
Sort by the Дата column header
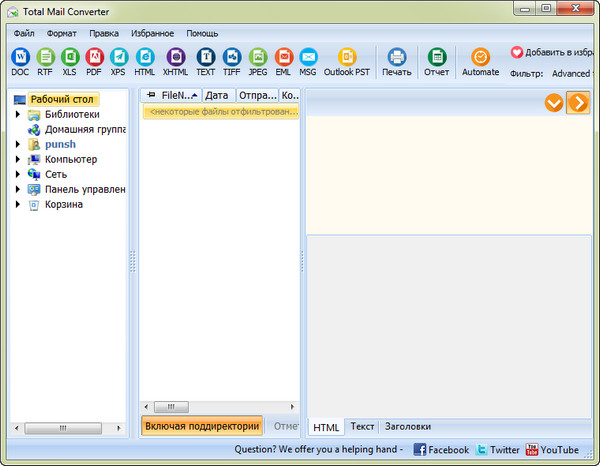point(217,95)
